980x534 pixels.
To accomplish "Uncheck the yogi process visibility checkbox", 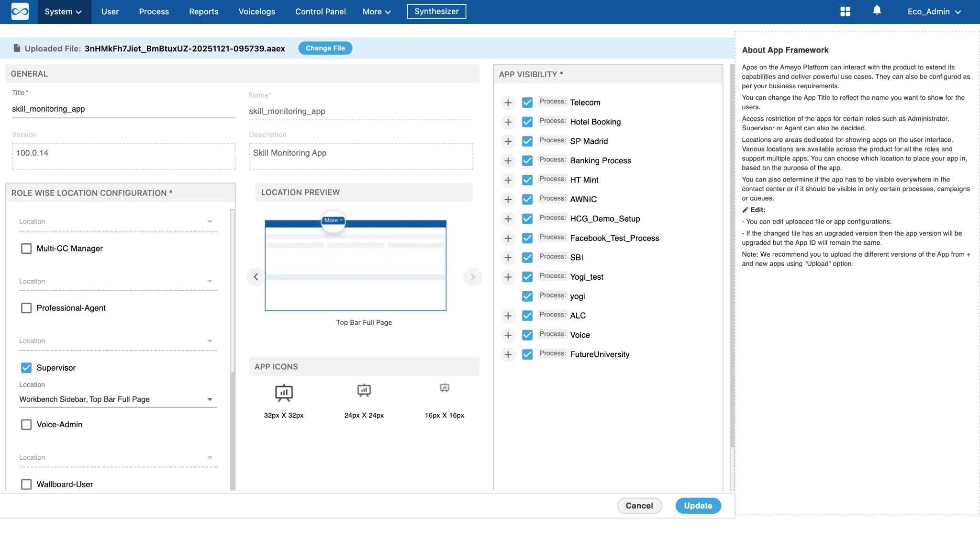I will pyautogui.click(x=527, y=296).
